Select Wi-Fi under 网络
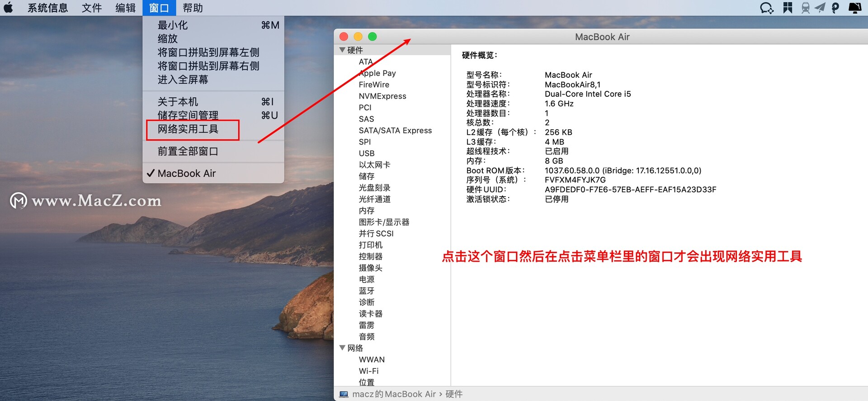Viewport: 868px width, 401px height. (368, 371)
